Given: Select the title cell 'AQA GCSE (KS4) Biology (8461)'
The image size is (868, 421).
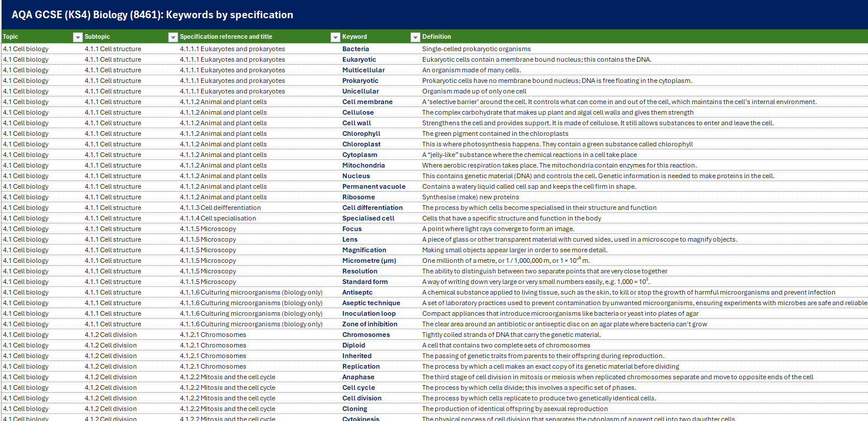Looking at the screenshot, I should (152, 15).
